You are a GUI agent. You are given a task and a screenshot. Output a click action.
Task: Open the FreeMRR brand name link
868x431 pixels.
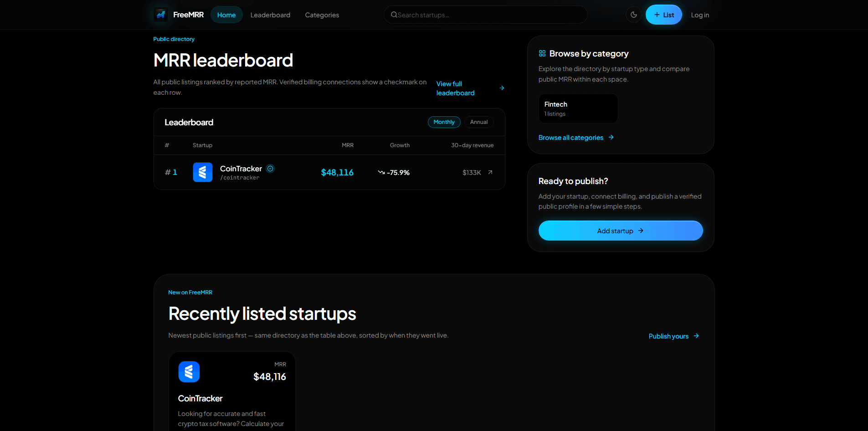188,15
